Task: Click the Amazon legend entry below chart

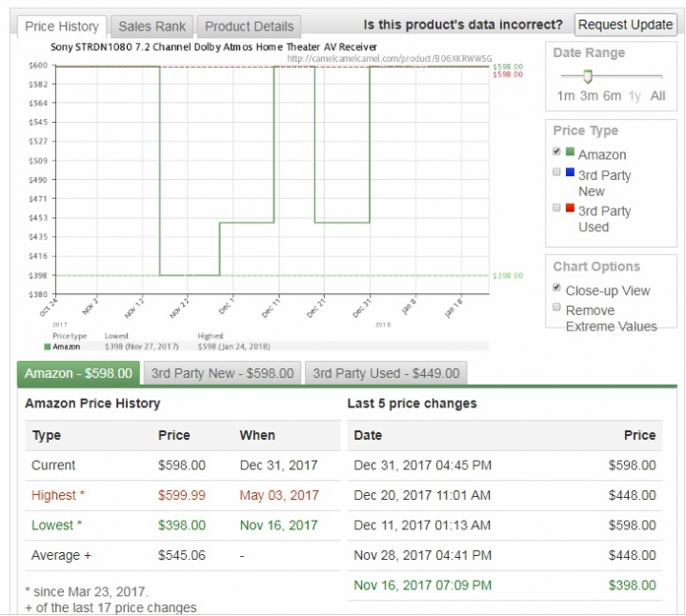Action: tap(62, 347)
